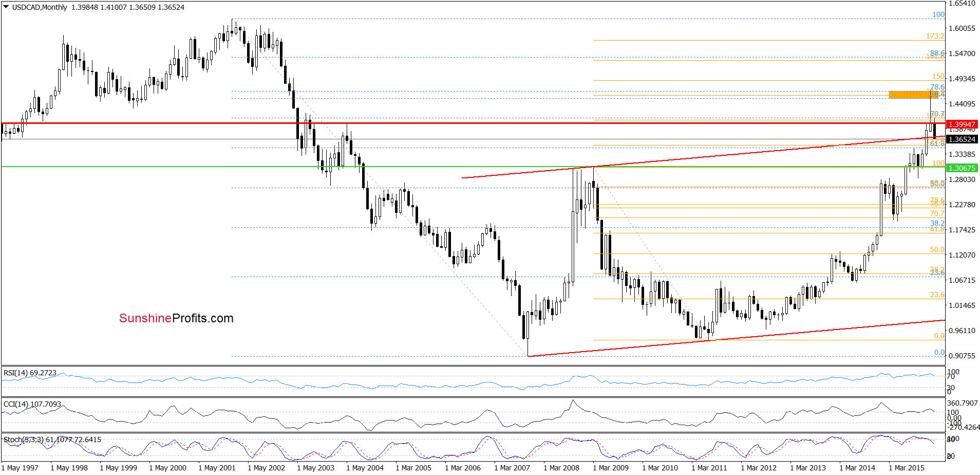Image resolution: width=980 pixels, height=475 pixels.
Task: Click the chart dropdown triangle beside USDCAD,Monthly
Action: click(6, 7)
